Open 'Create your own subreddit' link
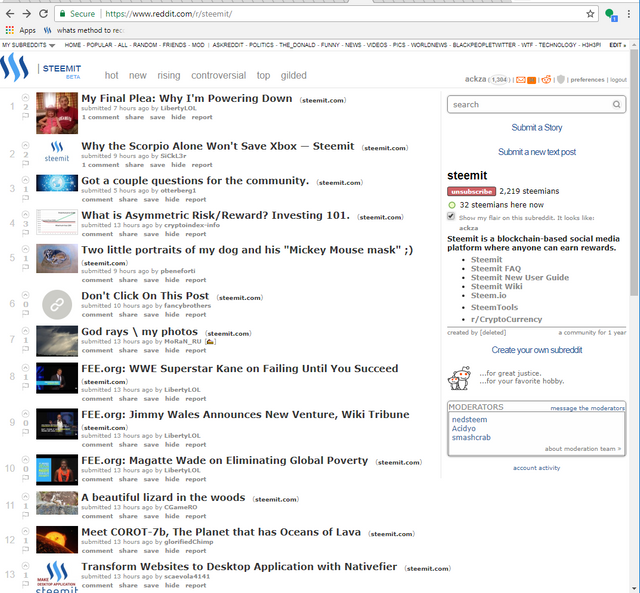 click(537, 350)
